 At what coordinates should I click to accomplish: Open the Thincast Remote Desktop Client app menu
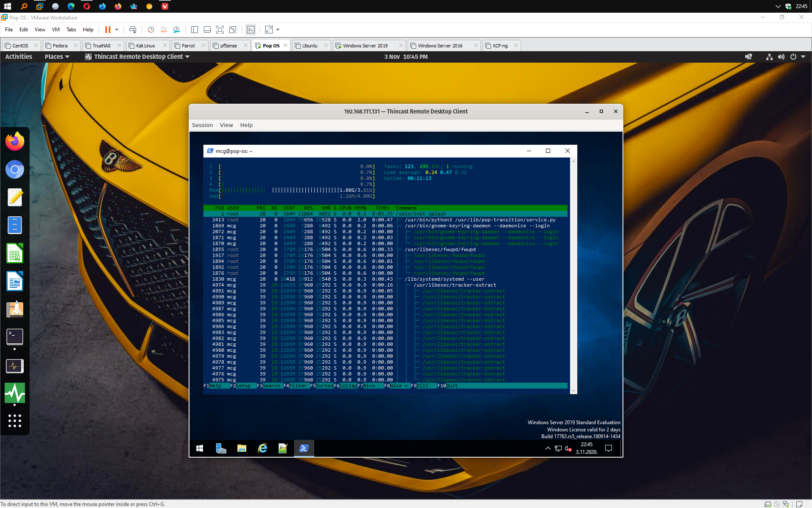[x=137, y=57]
